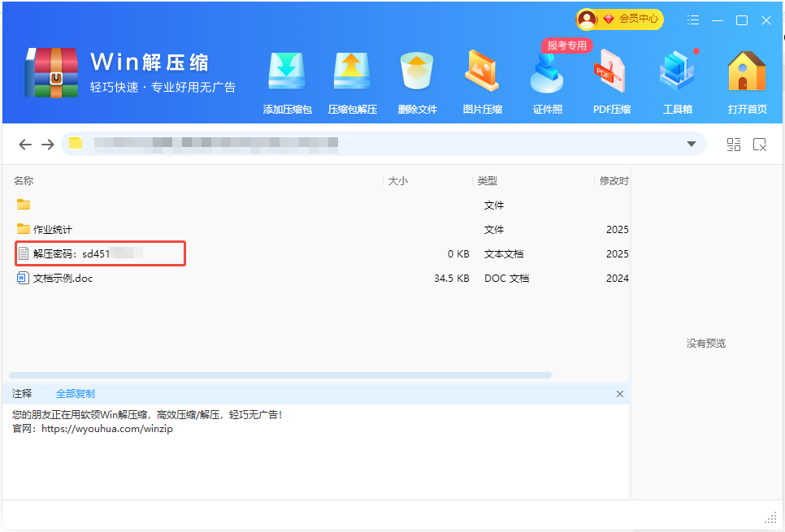Viewport: 785px width, 532px height.
Task: Click the forward navigation arrow
Action: pyautogui.click(x=48, y=144)
